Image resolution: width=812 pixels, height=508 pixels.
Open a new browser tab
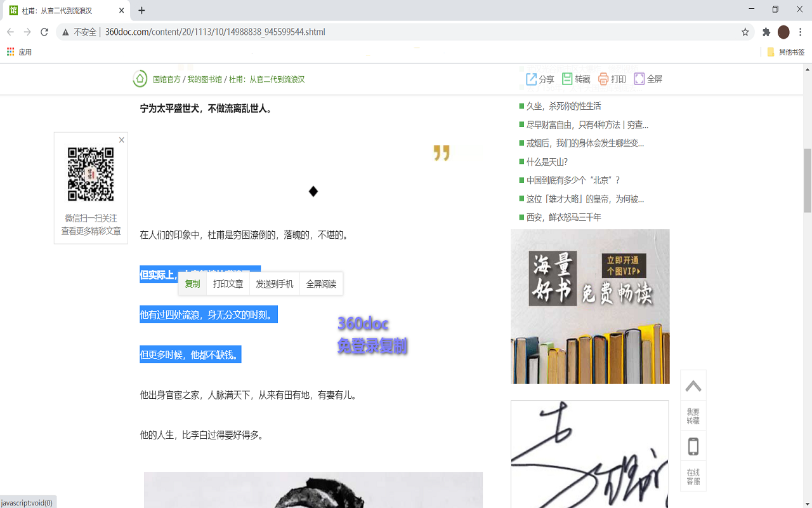141,10
